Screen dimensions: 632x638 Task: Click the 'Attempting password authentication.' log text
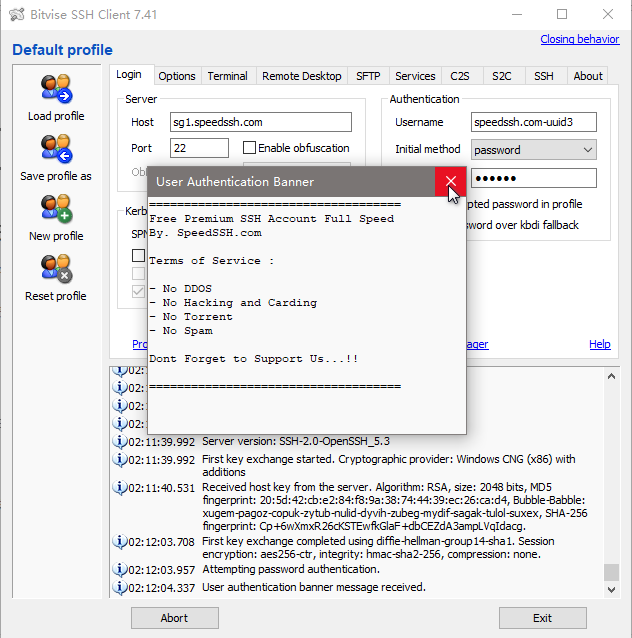click(291, 569)
